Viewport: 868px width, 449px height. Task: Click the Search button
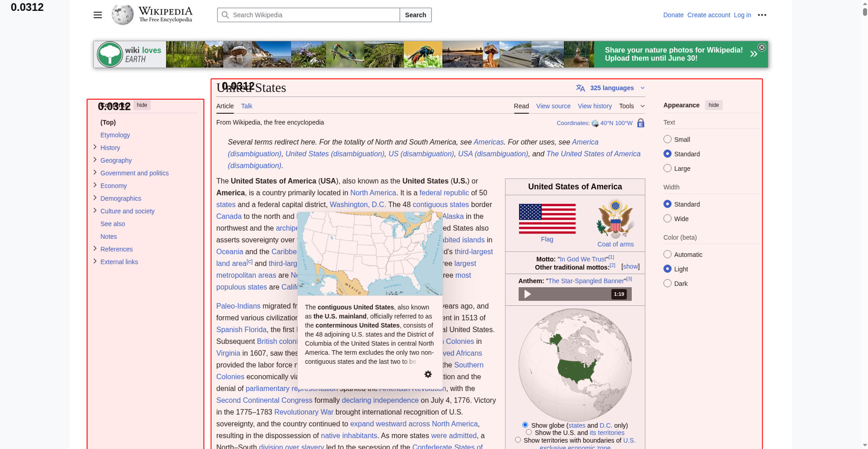[415, 15]
